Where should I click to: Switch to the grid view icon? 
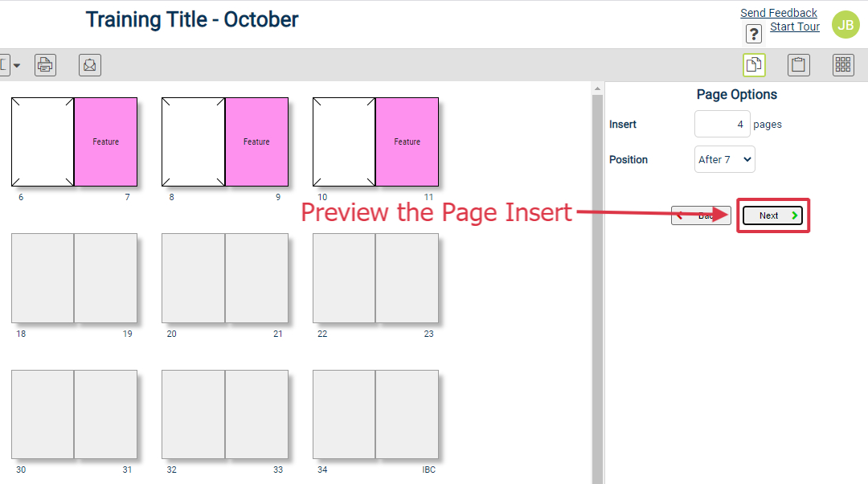tap(843, 65)
